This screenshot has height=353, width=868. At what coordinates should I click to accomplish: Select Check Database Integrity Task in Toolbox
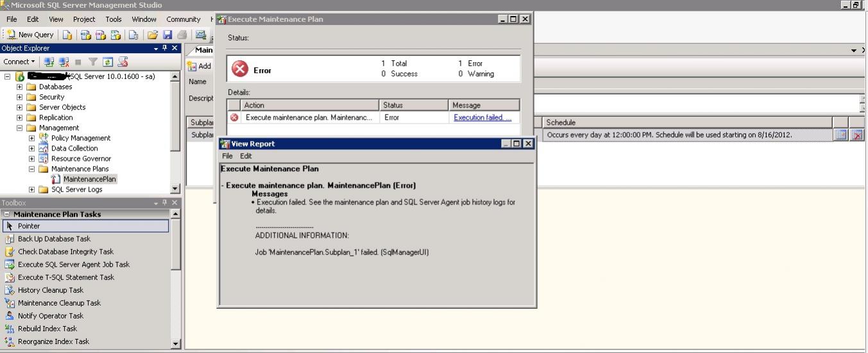click(x=86, y=252)
